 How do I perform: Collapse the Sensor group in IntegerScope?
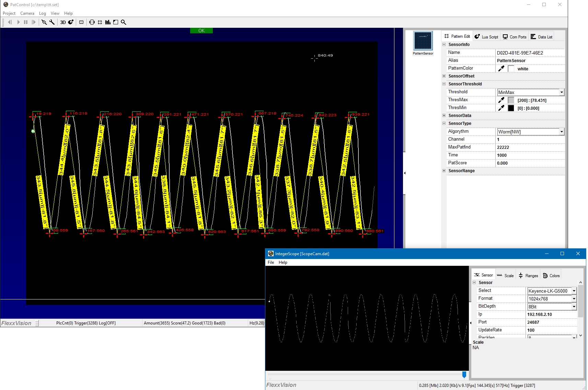click(x=474, y=283)
